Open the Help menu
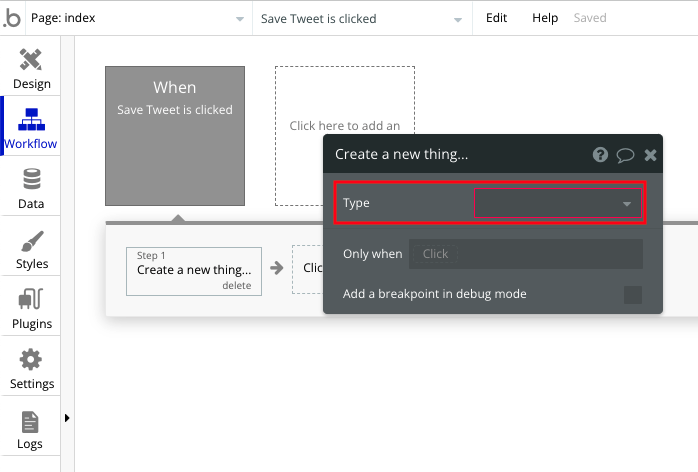The image size is (698, 472). click(545, 18)
